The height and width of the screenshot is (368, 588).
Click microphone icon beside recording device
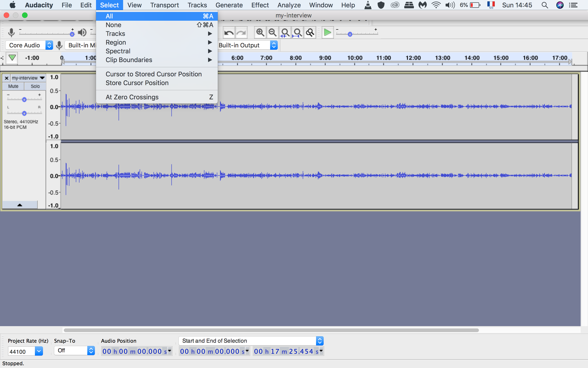[x=59, y=45]
